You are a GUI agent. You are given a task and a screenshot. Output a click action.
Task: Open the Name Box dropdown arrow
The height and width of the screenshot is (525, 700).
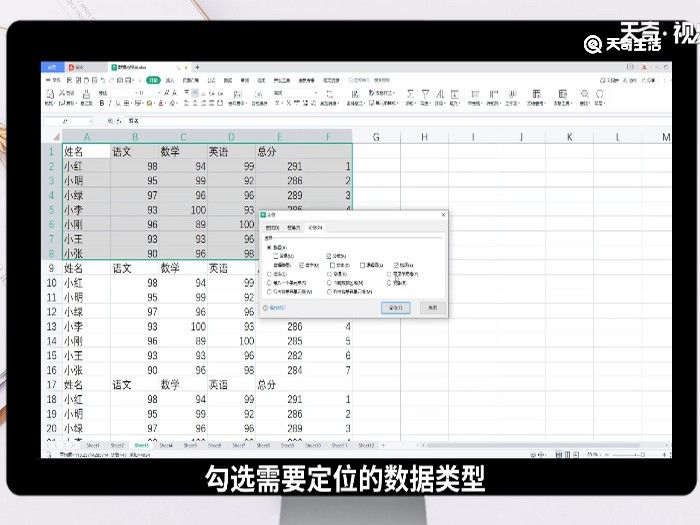[91, 121]
